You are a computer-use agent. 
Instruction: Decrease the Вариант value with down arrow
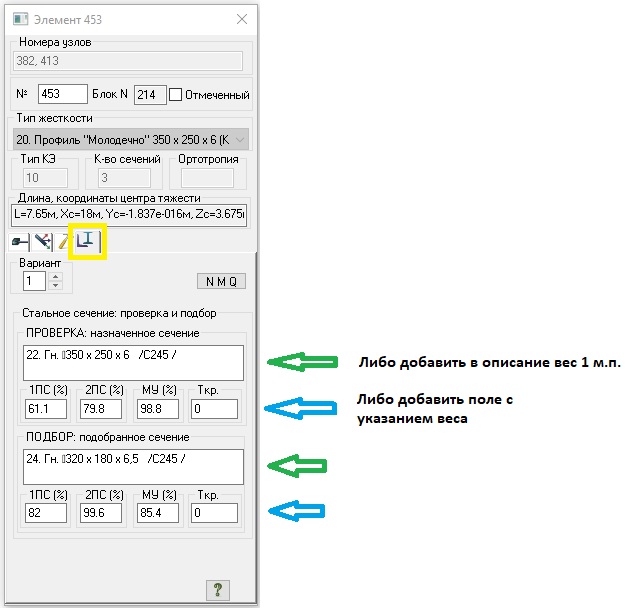[56, 287]
